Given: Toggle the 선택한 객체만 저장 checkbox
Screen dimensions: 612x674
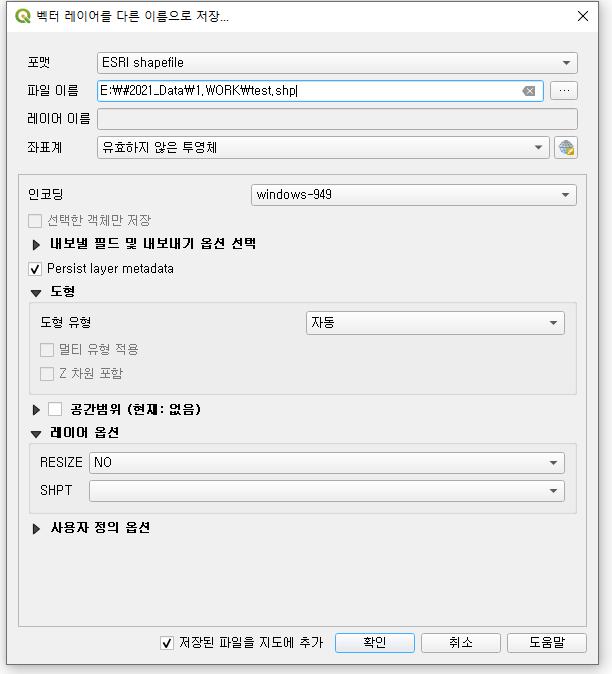Looking at the screenshot, I should [35, 221].
